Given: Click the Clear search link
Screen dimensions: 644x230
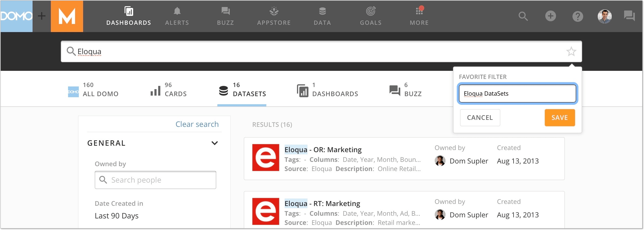Looking at the screenshot, I should click(197, 124).
